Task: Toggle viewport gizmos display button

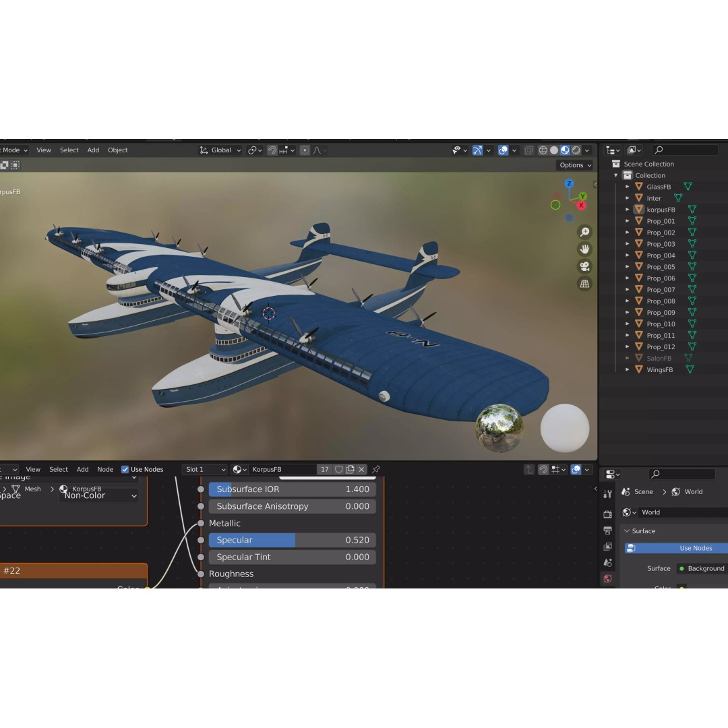Action: point(477,150)
